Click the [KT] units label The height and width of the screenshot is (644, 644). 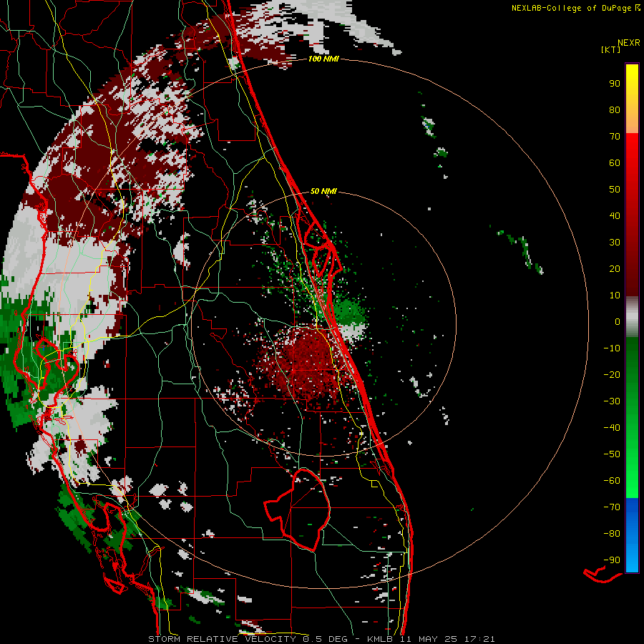tap(611, 50)
